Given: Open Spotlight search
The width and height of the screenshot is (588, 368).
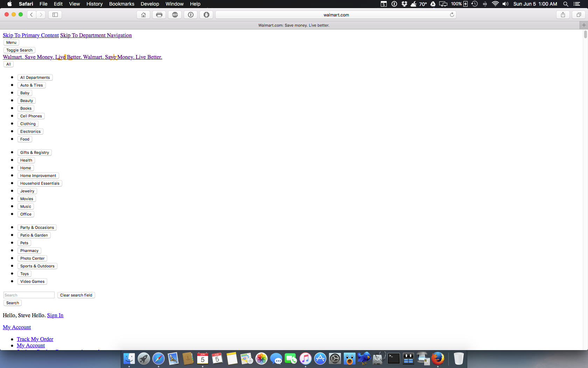Looking at the screenshot, I should [566, 4].
